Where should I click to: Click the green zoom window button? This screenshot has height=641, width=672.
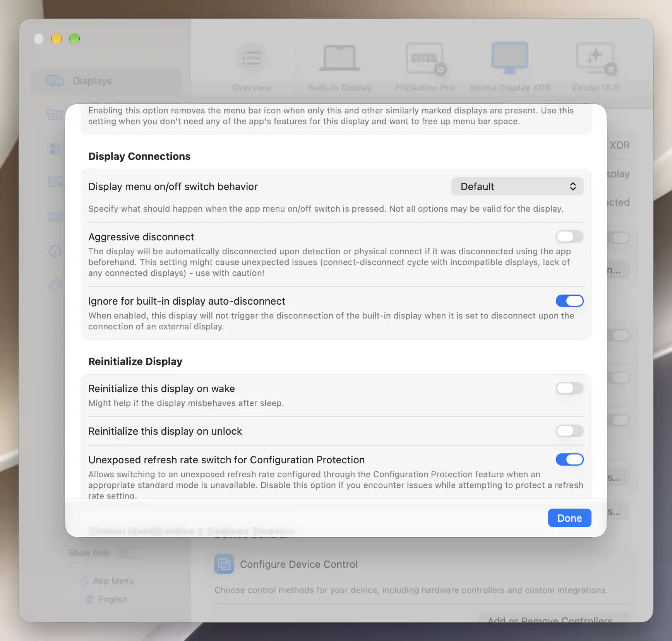pyautogui.click(x=74, y=39)
